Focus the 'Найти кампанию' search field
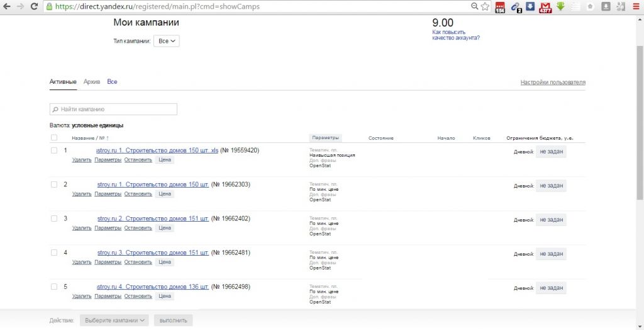 (x=113, y=109)
